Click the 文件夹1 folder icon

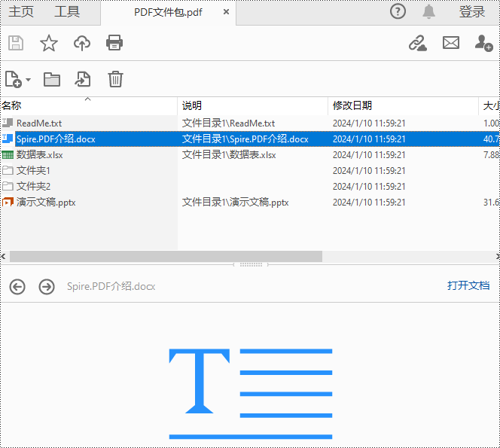point(8,170)
